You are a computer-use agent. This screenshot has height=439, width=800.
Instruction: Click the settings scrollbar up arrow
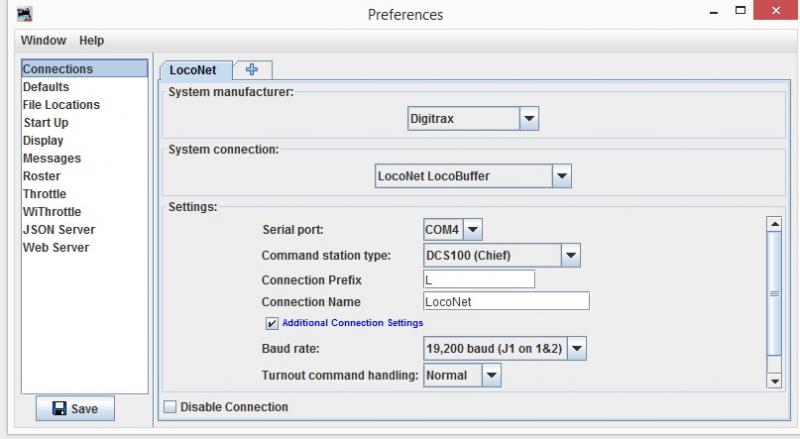coord(774,224)
